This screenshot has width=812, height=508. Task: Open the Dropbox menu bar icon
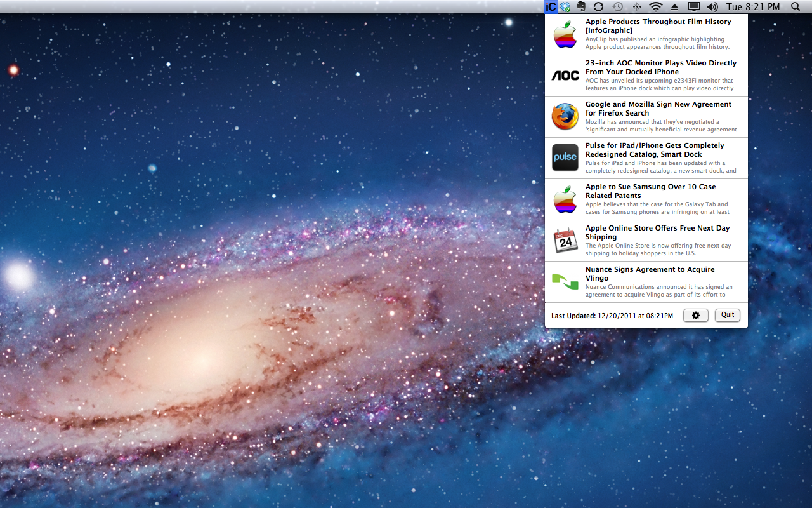click(x=565, y=7)
